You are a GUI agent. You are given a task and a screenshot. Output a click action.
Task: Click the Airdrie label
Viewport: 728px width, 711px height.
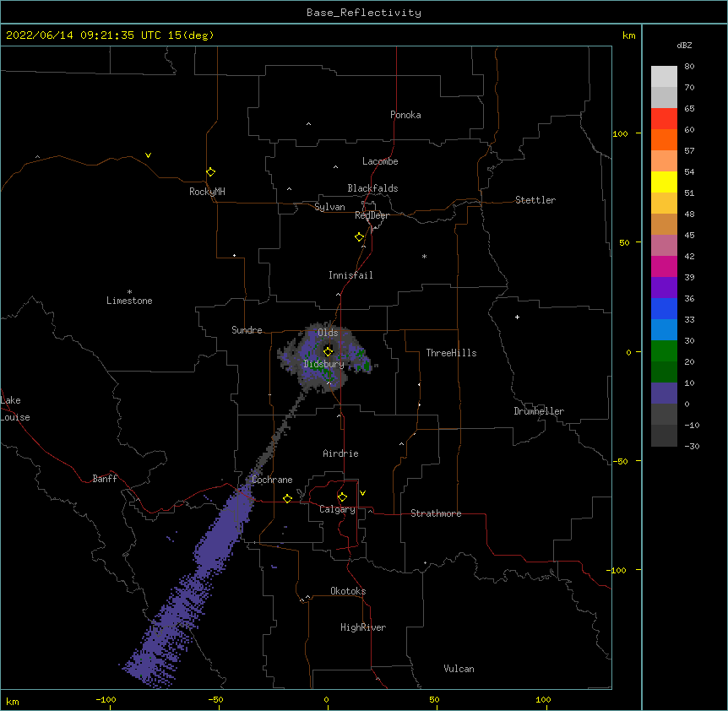click(x=340, y=453)
